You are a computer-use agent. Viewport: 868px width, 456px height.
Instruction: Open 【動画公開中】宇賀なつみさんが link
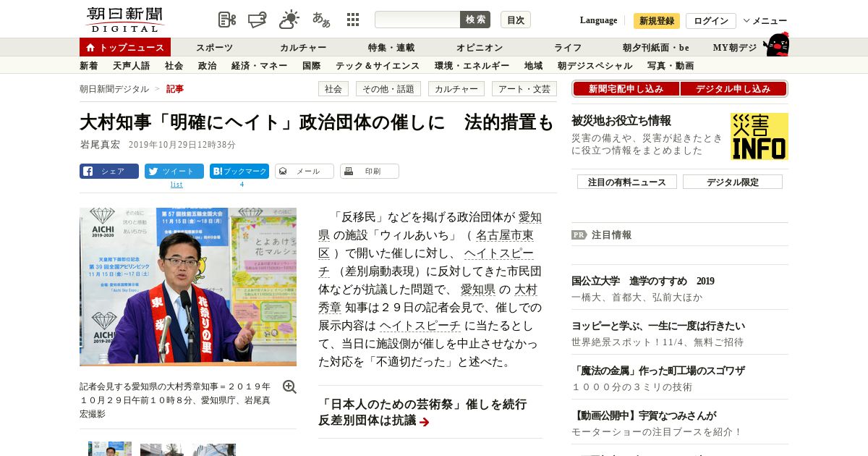pos(644,416)
